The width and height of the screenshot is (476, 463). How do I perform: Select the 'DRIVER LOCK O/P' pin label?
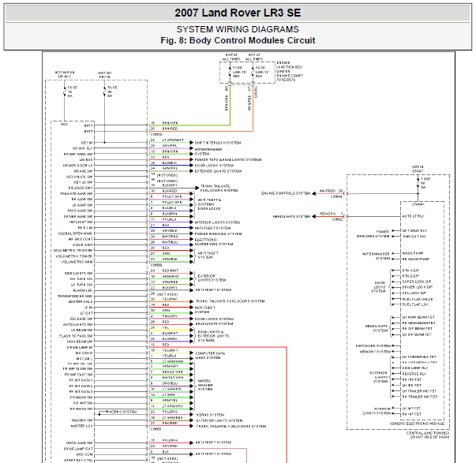pyautogui.click(x=418, y=287)
